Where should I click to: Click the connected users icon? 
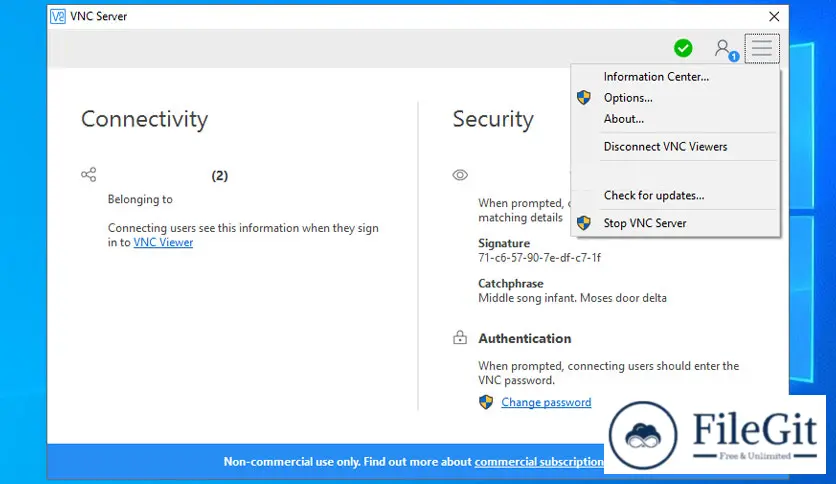click(x=726, y=50)
